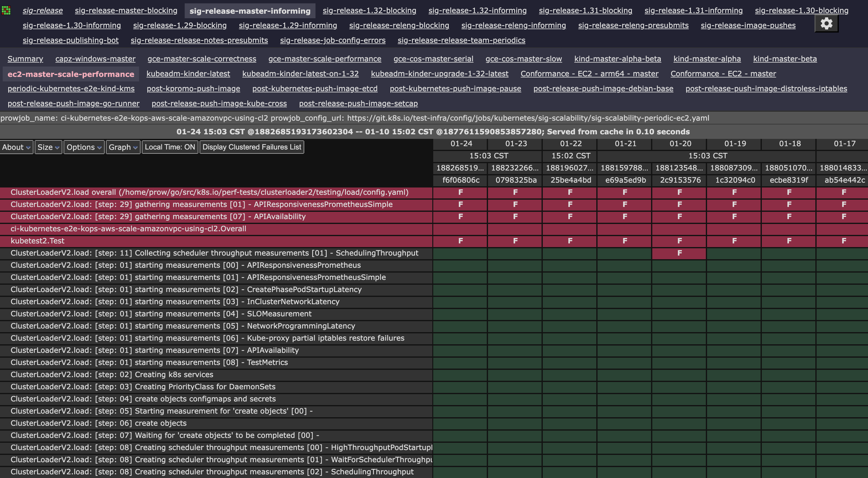Select the capz-windows-master job

click(95, 59)
